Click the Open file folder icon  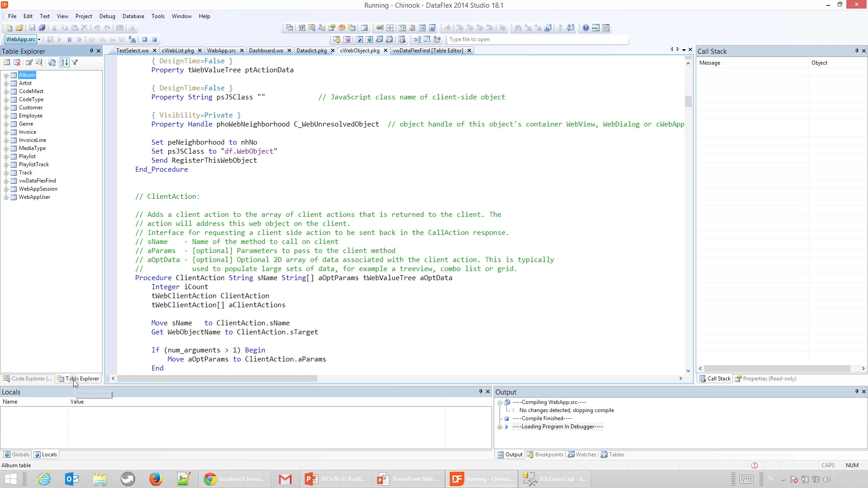[19, 28]
